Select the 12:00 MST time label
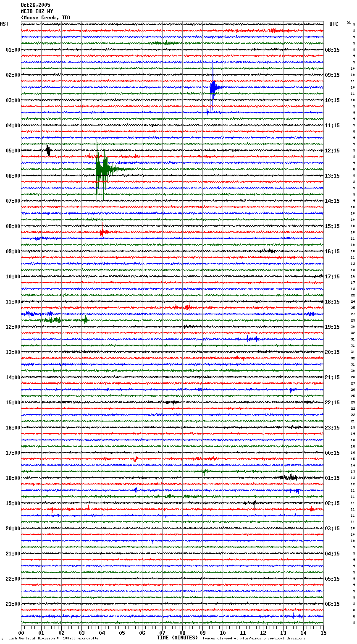Screen dimensions: 357x644 (13, 327)
